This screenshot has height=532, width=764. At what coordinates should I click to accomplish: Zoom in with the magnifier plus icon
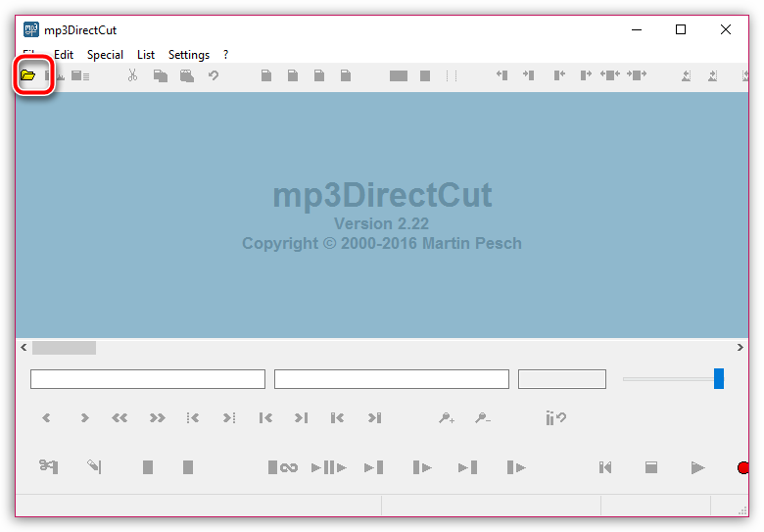(447, 417)
